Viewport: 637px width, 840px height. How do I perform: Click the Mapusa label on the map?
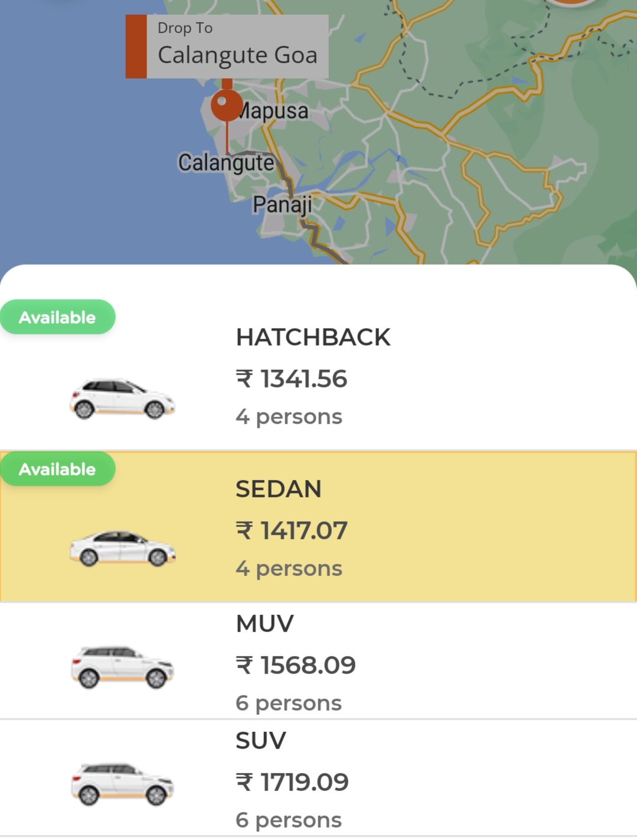273,111
